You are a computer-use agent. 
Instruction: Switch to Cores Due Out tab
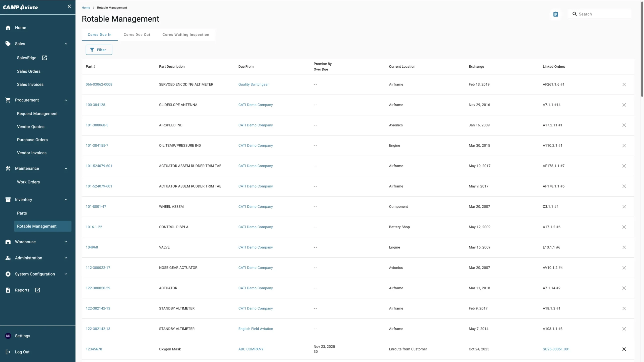(x=137, y=35)
